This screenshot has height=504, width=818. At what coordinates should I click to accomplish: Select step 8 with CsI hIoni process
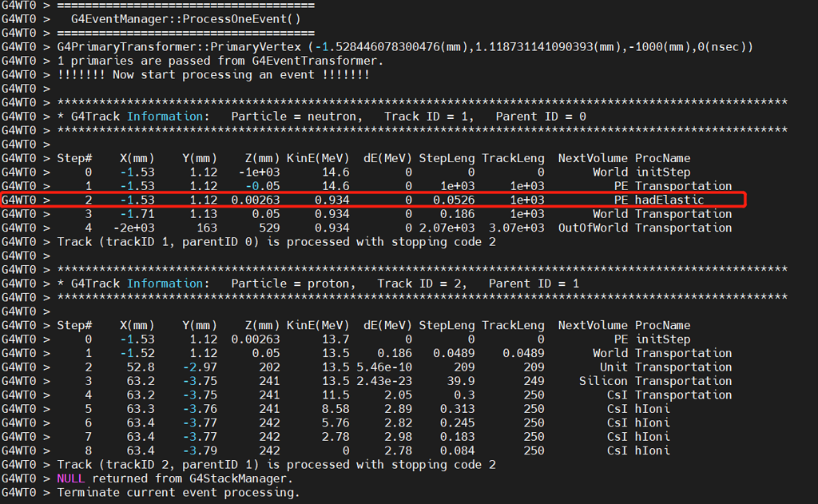point(359,450)
